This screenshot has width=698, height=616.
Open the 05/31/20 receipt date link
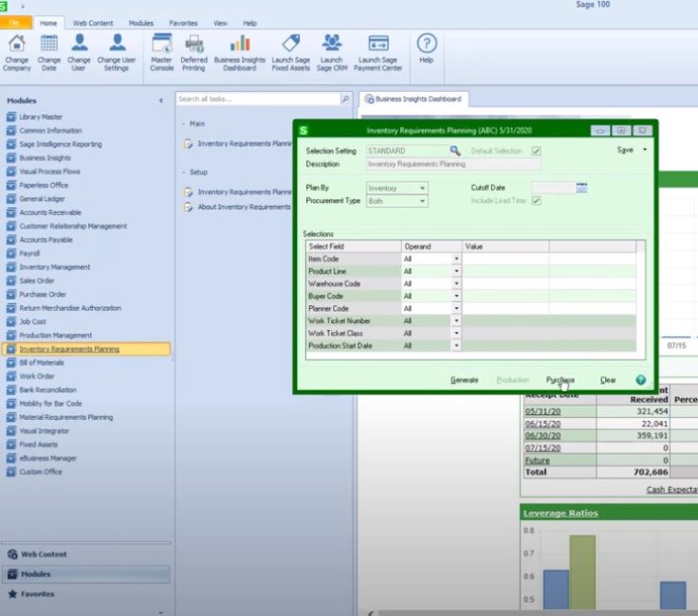point(542,411)
